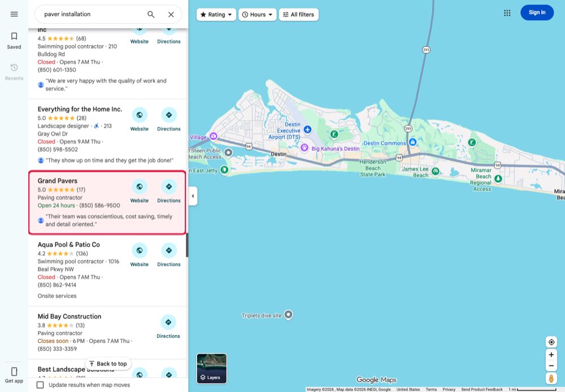Click the Sign in button
Viewport: 565px width, 392px height.
pyautogui.click(x=537, y=12)
